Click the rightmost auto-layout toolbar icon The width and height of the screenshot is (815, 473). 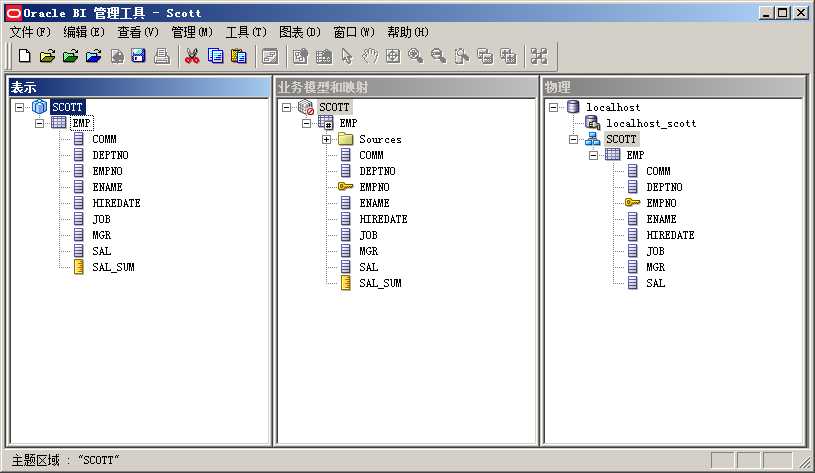tap(539, 56)
